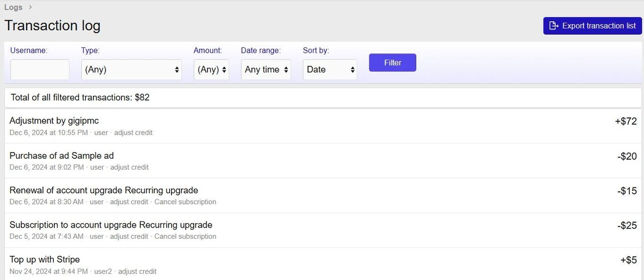Open the Adjustment by gigipmc transaction
644x280 pixels.
coord(54,121)
